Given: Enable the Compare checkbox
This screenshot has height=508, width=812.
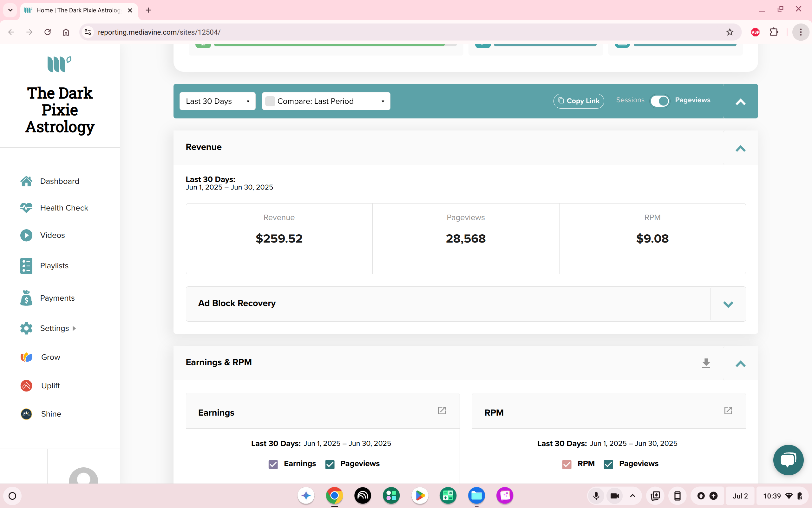Looking at the screenshot, I should click(x=270, y=101).
